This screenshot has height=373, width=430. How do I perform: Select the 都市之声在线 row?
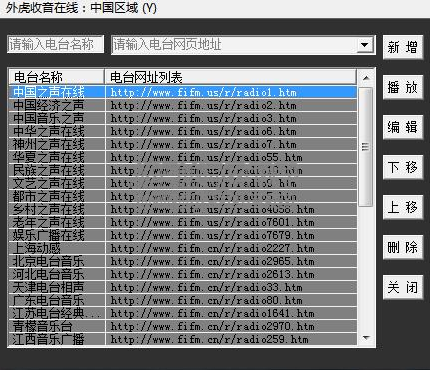(183, 196)
